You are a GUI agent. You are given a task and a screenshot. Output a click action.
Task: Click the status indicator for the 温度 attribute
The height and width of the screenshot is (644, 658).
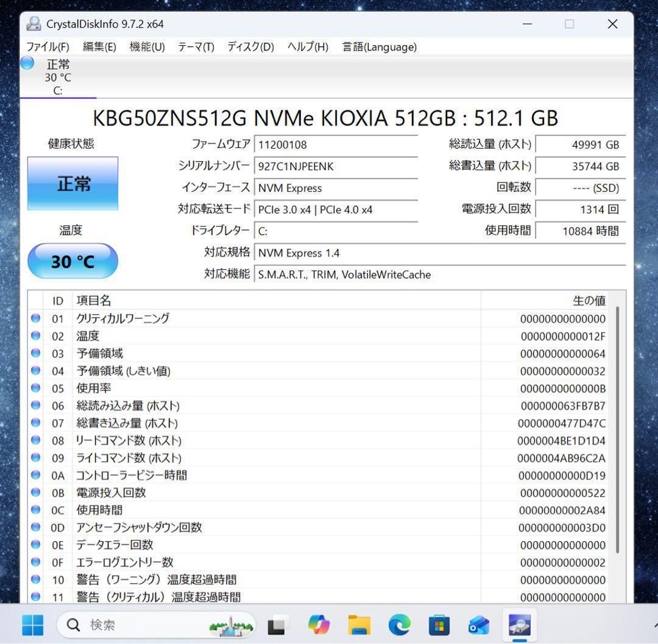tap(35, 335)
